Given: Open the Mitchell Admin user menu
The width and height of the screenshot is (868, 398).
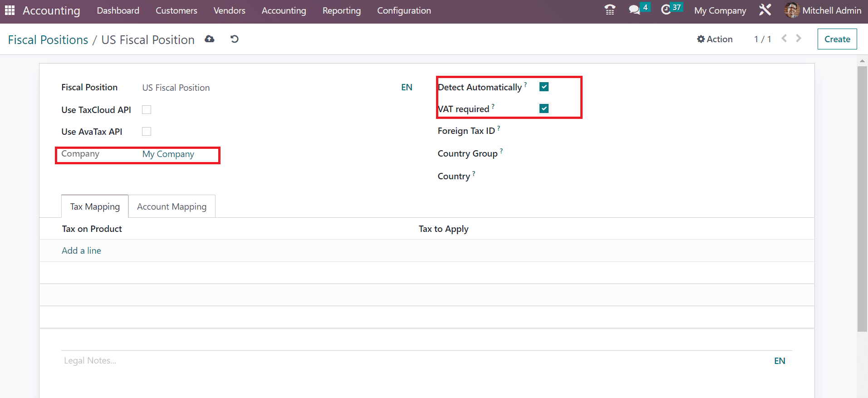Looking at the screenshot, I should point(823,10).
